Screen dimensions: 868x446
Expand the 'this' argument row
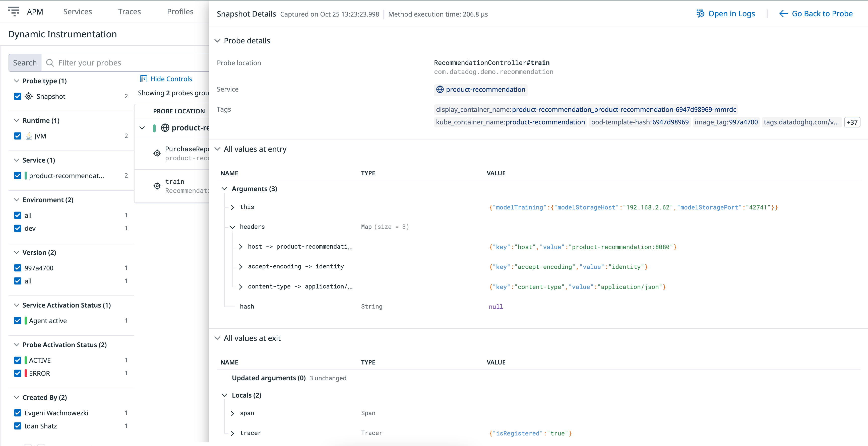click(x=232, y=207)
